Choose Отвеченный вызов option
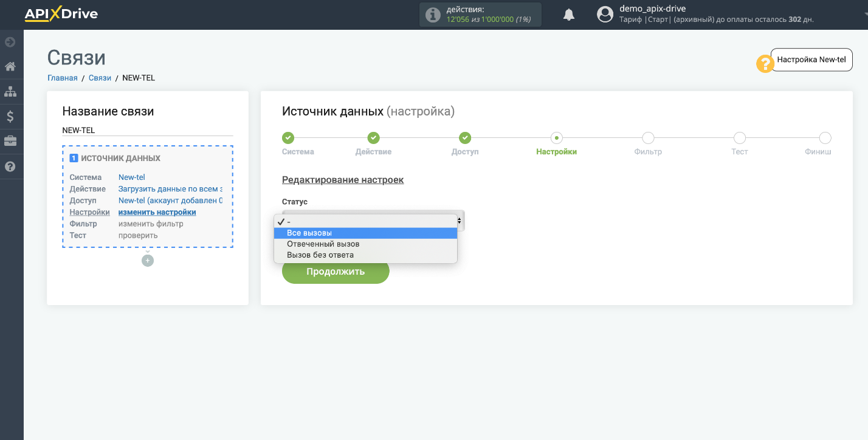The image size is (868, 440). point(365,244)
